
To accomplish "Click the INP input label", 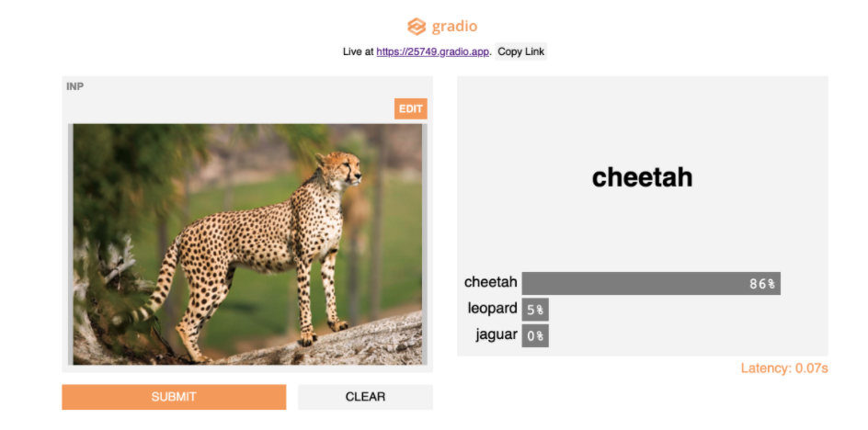I will pyautogui.click(x=75, y=86).
